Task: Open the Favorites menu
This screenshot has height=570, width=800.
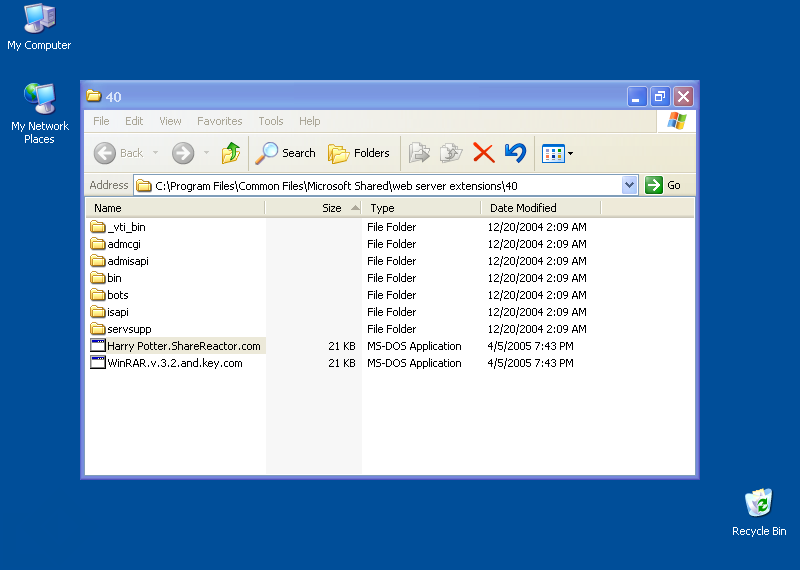Action: (219, 121)
